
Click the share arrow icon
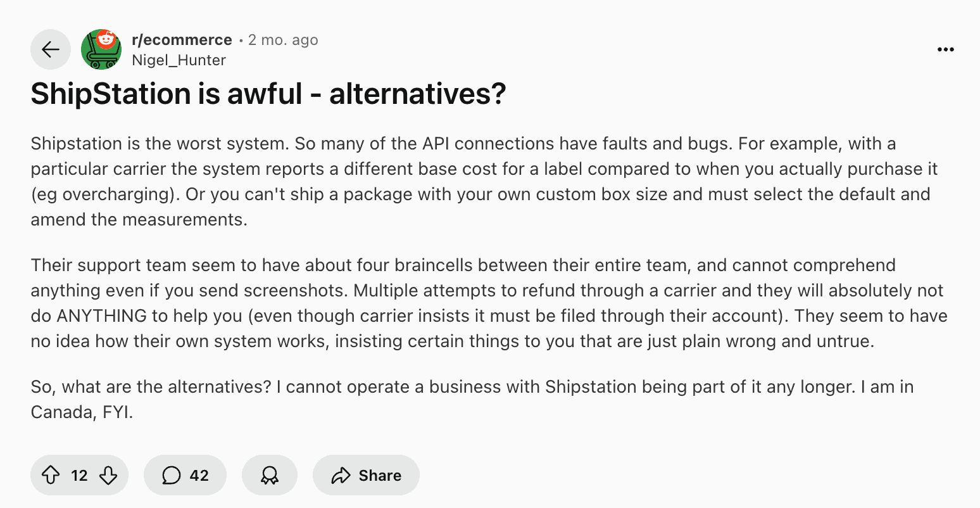341,475
